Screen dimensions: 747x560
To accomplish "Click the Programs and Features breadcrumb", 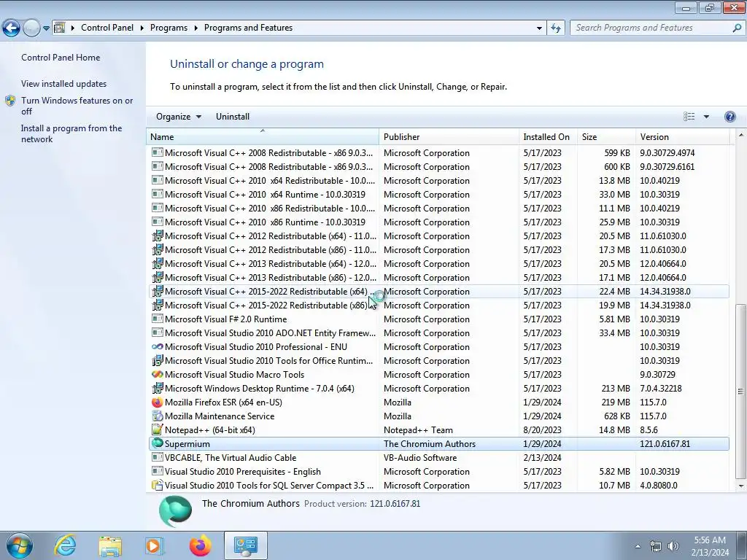I will pyautogui.click(x=248, y=28).
